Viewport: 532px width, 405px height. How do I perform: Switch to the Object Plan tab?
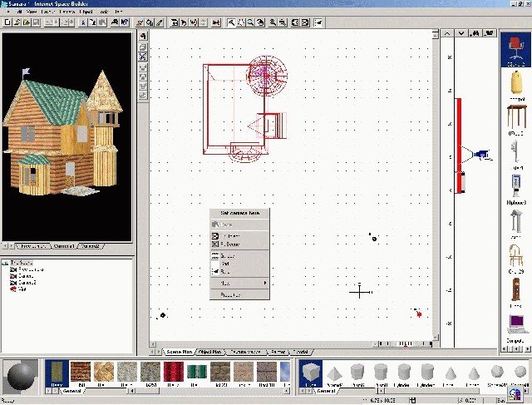(x=209, y=352)
